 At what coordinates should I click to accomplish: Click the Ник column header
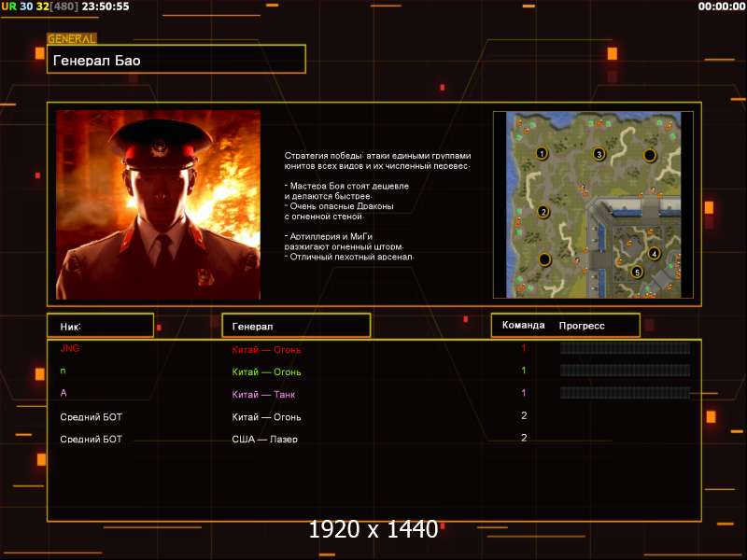click(x=100, y=326)
